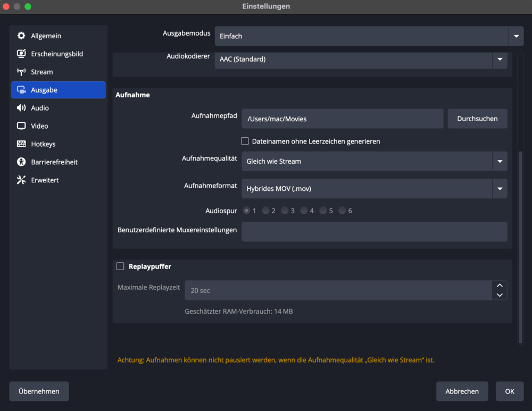Enable the Replaypuffer checkbox
The width and height of the screenshot is (532, 411).
point(120,266)
